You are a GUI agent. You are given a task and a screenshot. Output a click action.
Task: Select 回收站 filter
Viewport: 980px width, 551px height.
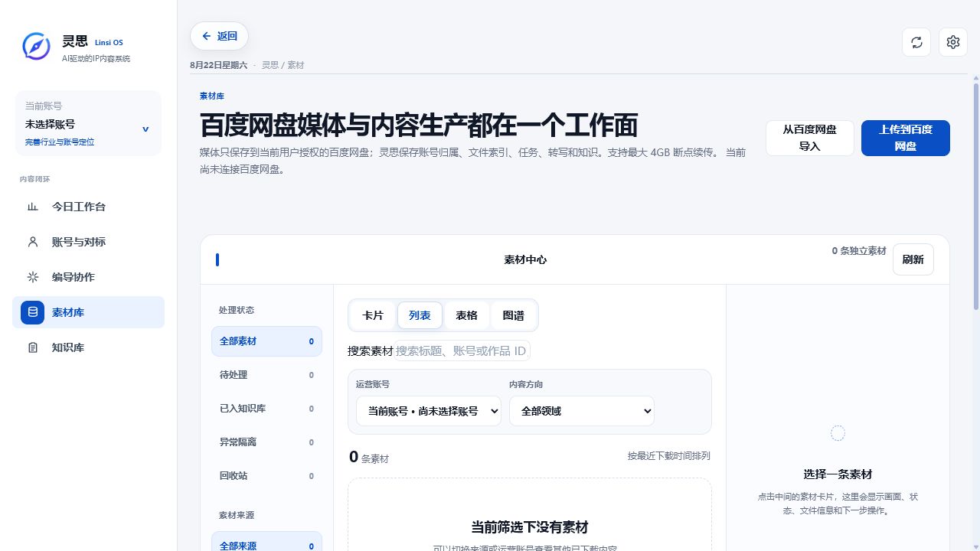point(266,476)
